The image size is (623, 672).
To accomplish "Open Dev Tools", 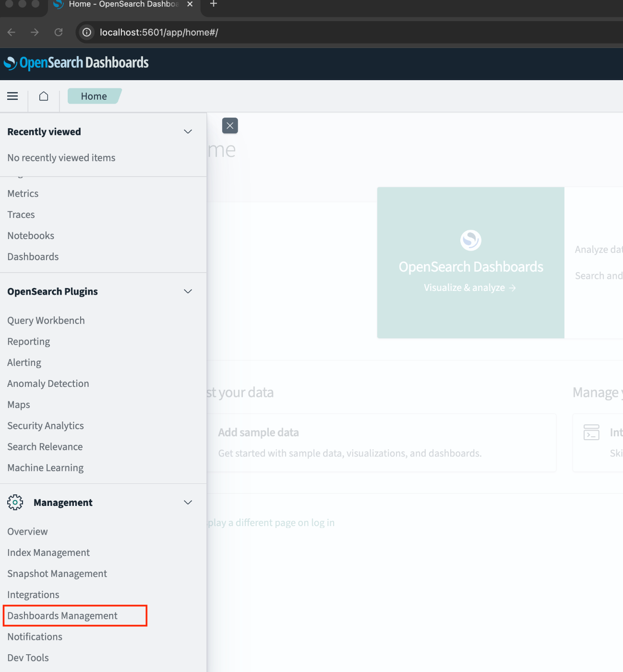I will [x=28, y=658].
